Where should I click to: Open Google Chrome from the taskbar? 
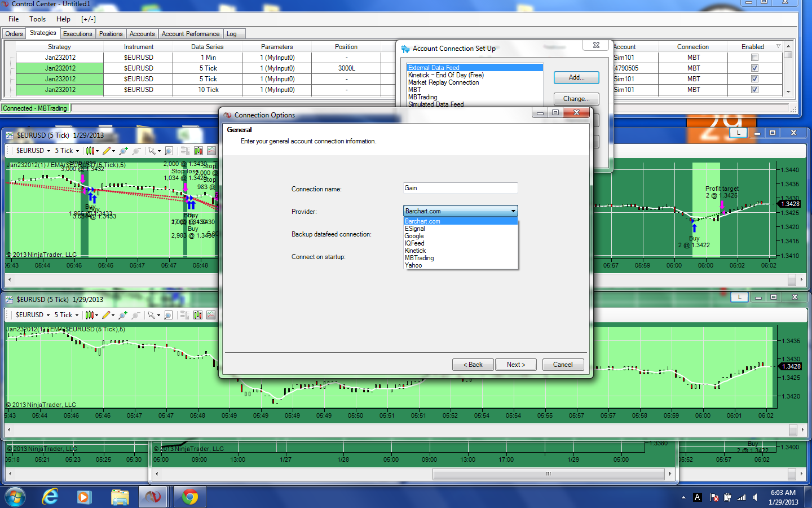coord(190,497)
